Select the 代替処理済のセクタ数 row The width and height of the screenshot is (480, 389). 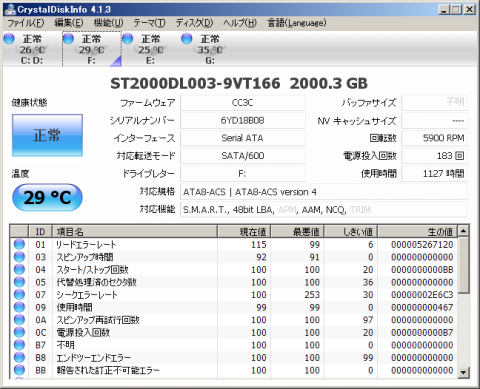234,282
